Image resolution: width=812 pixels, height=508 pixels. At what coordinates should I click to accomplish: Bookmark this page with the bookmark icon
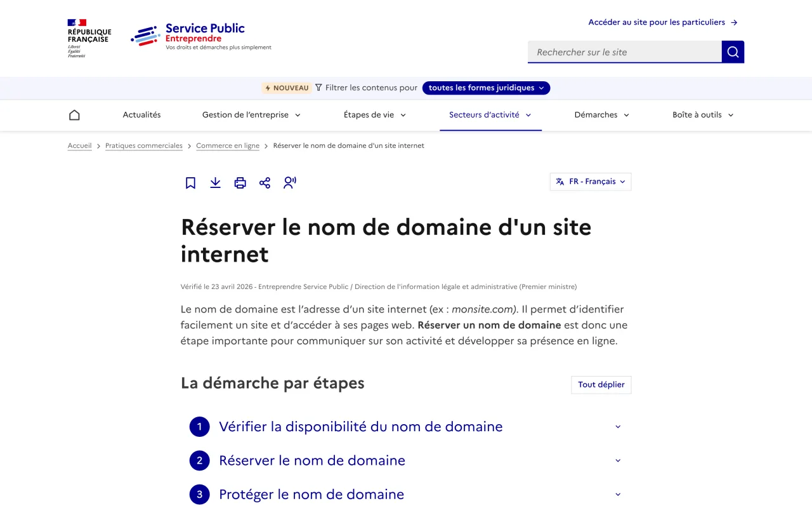190,183
